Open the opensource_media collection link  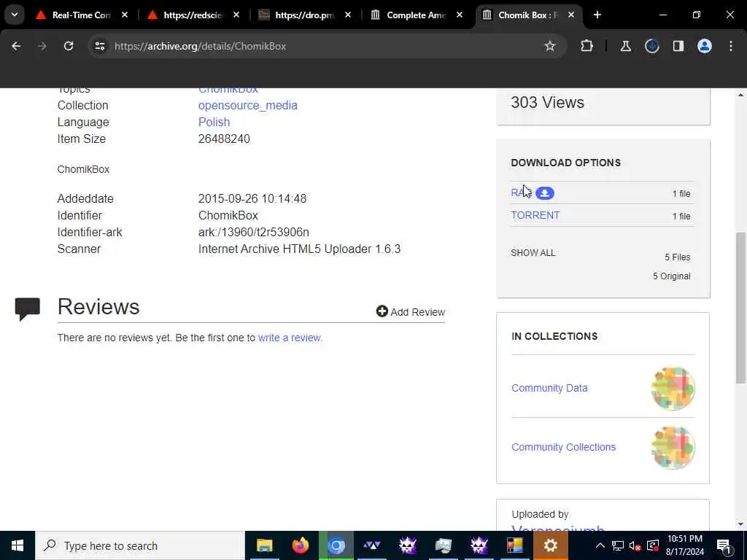tap(248, 105)
